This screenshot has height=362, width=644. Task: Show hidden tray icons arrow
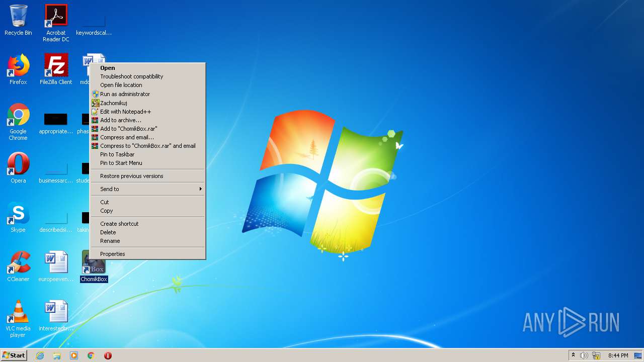(573, 355)
